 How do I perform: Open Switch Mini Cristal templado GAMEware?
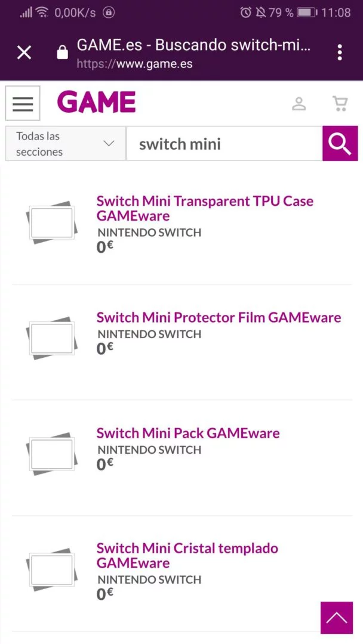coord(187,555)
